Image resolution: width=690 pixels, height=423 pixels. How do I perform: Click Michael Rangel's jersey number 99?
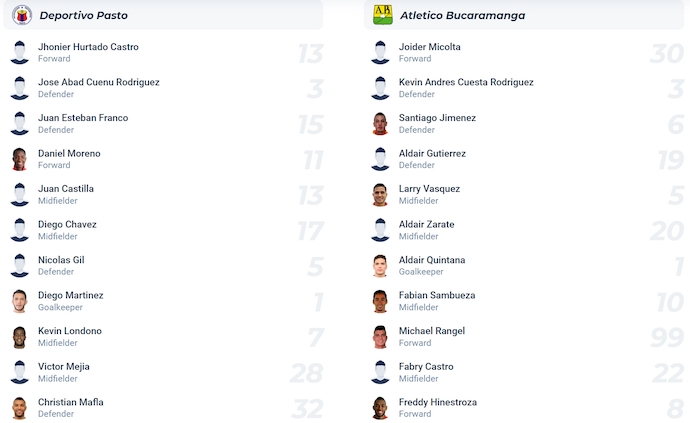coord(666,338)
